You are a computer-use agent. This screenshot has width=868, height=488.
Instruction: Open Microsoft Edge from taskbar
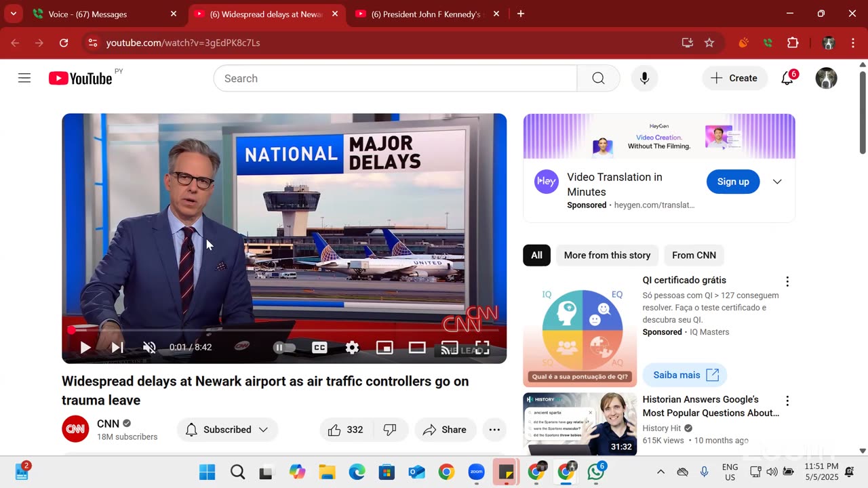pyautogui.click(x=357, y=472)
